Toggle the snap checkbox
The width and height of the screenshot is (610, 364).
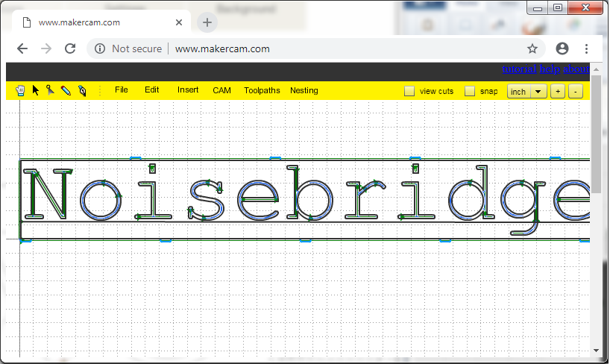click(470, 91)
